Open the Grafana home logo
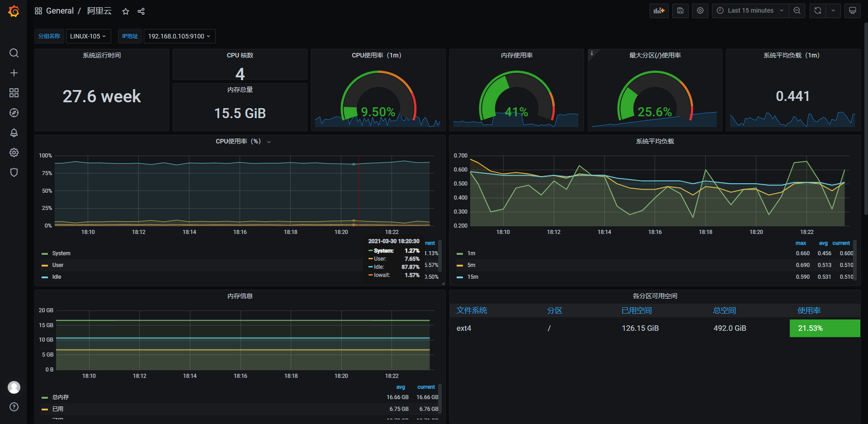This screenshot has width=868, height=424. (x=14, y=11)
